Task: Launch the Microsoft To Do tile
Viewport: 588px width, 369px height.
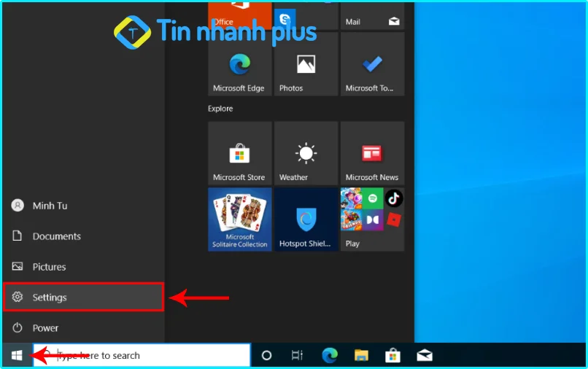Action: click(x=372, y=63)
